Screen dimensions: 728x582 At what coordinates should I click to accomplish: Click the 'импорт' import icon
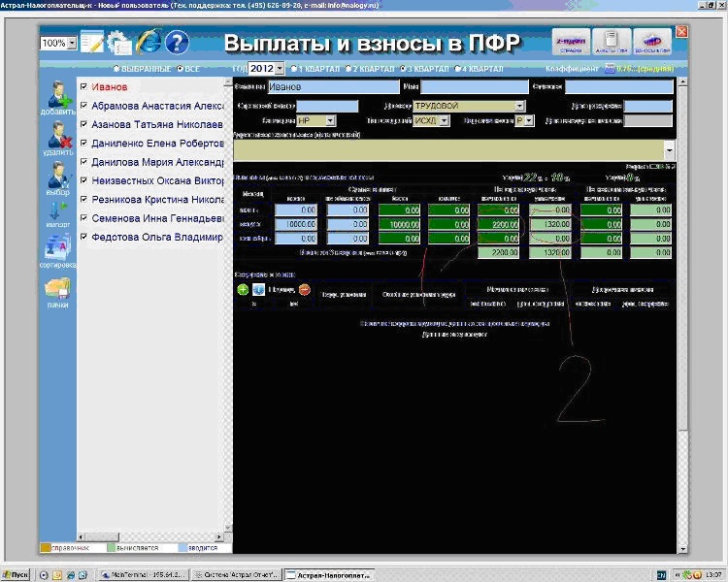point(57,214)
